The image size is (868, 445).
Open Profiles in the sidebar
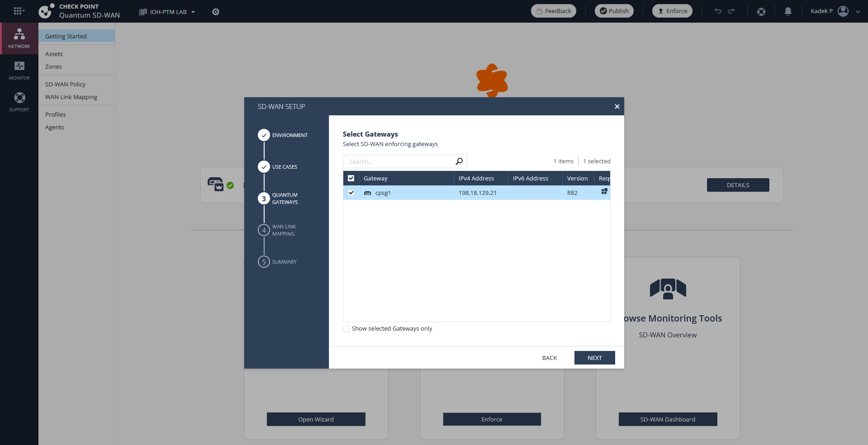(x=56, y=114)
